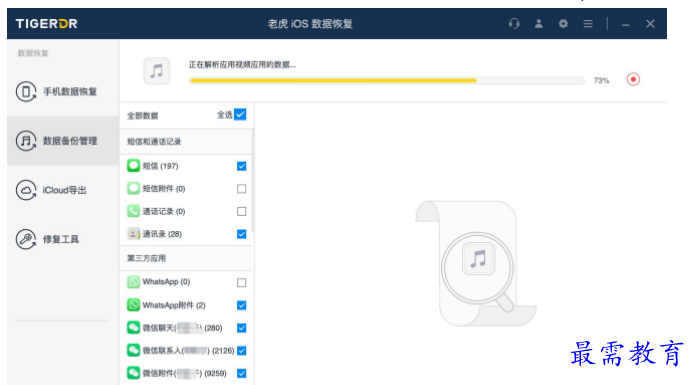The width and height of the screenshot is (692, 385).
Task: Select the 微信附件 (9259) row label
Action: (x=184, y=374)
